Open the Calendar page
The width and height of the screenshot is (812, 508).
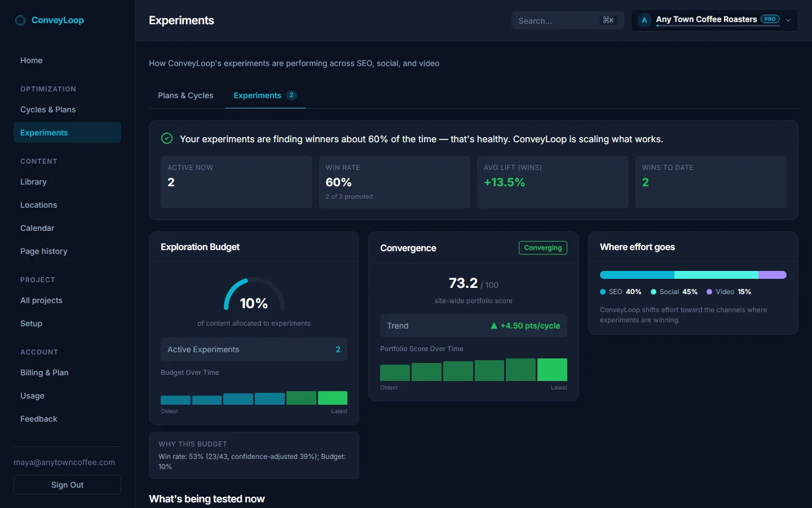[67, 228]
